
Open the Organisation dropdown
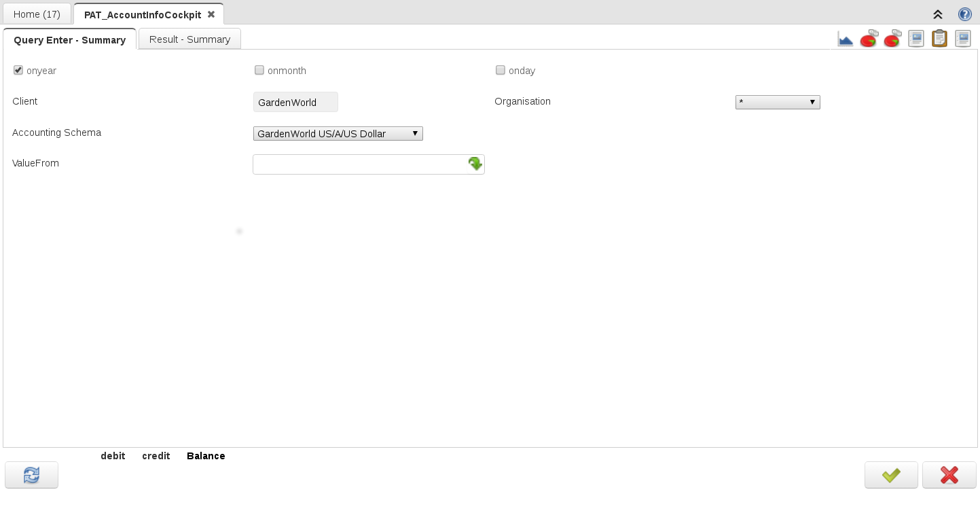click(778, 102)
